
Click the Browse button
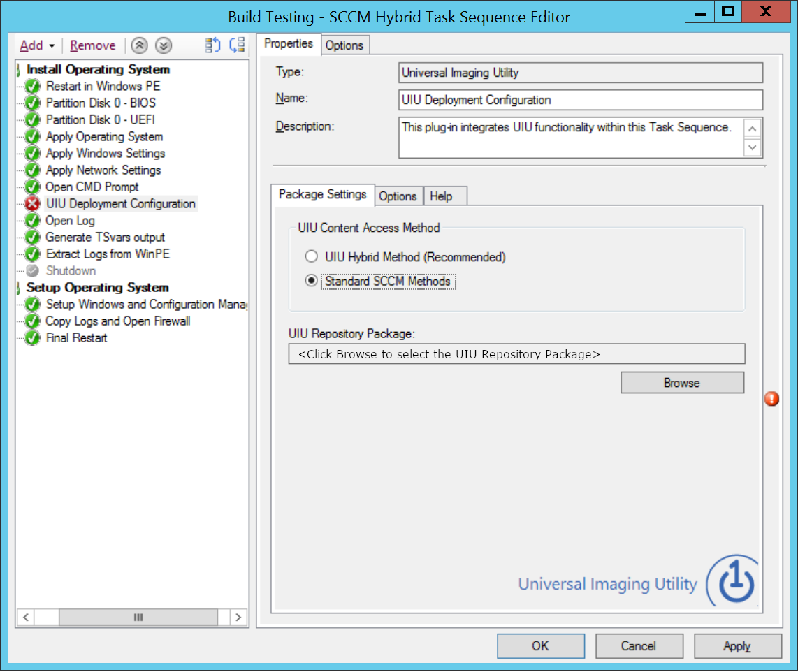pyautogui.click(x=682, y=383)
